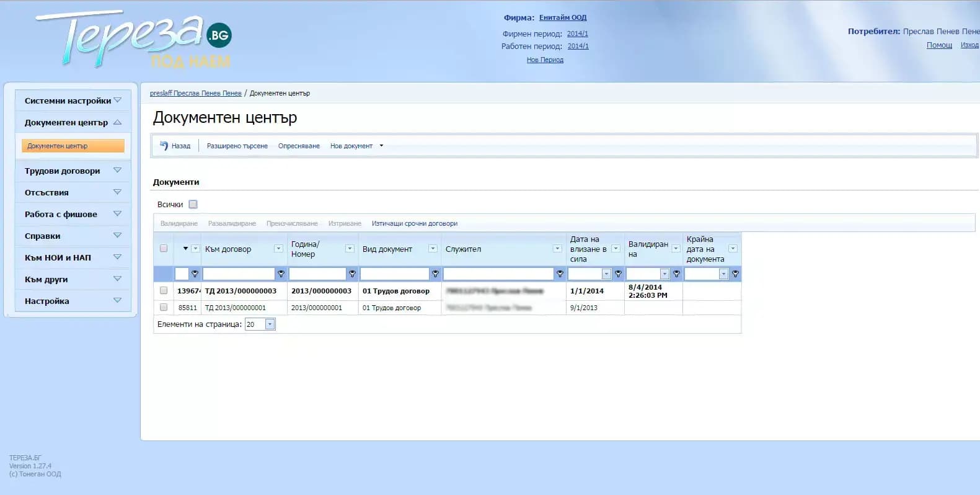Open date picker in Дата на влизане filter
This screenshot has width=980, height=495.
click(606, 274)
